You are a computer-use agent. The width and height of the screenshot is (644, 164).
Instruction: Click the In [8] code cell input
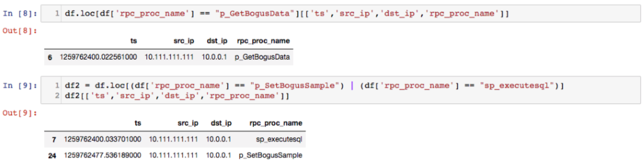[x=340, y=14]
